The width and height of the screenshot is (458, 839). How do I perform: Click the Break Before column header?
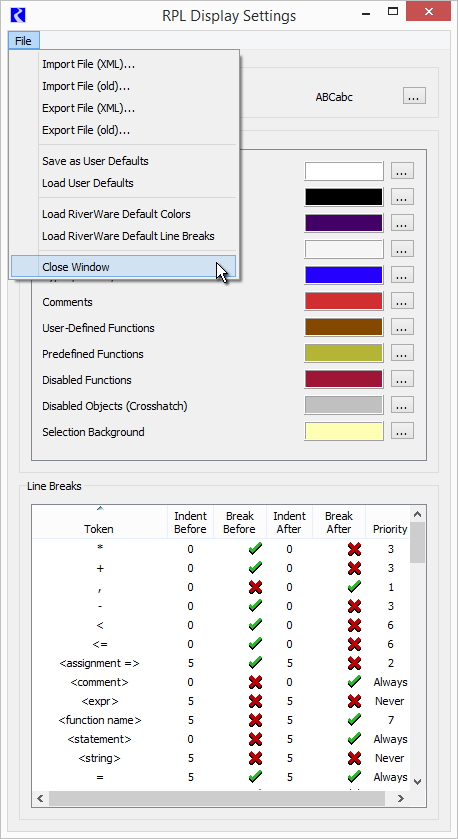pos(239,522)
